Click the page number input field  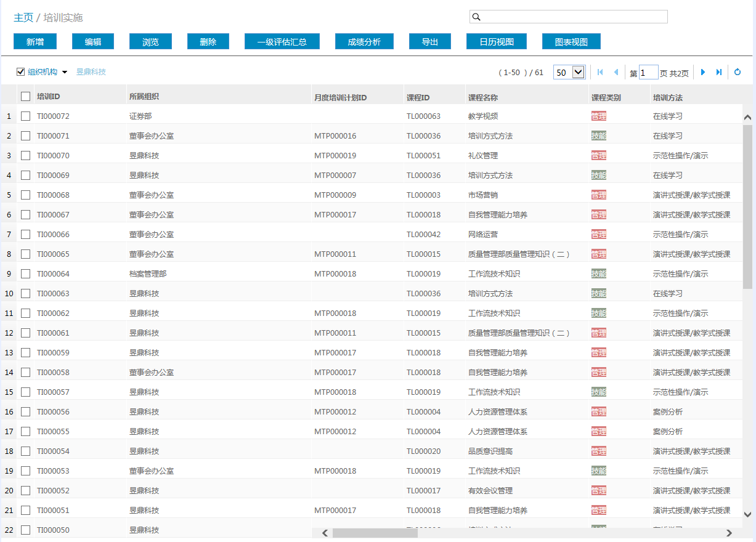click(x=648, y=72)
